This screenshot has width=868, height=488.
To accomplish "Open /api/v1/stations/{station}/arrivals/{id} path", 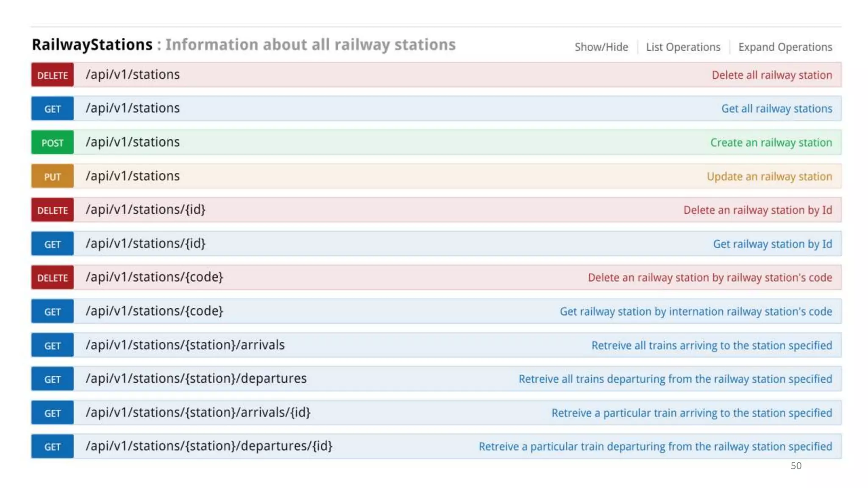I will click(198, 412).
